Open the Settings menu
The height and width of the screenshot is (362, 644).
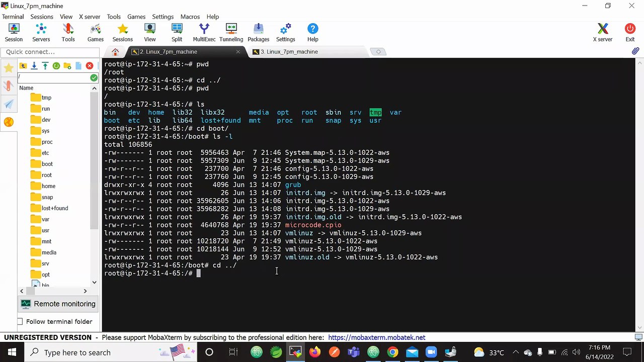point(163,17)
